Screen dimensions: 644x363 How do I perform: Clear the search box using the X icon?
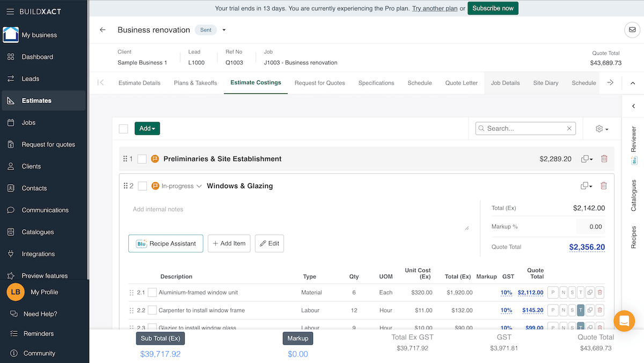point(569,128)
